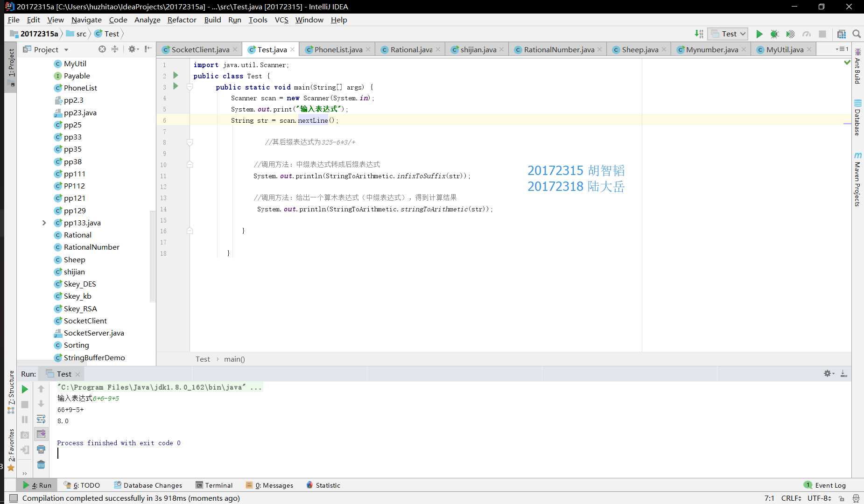Screen dimensions: 864x504
Task: Toggle the Favorites side panel
Action: point(11,449)
